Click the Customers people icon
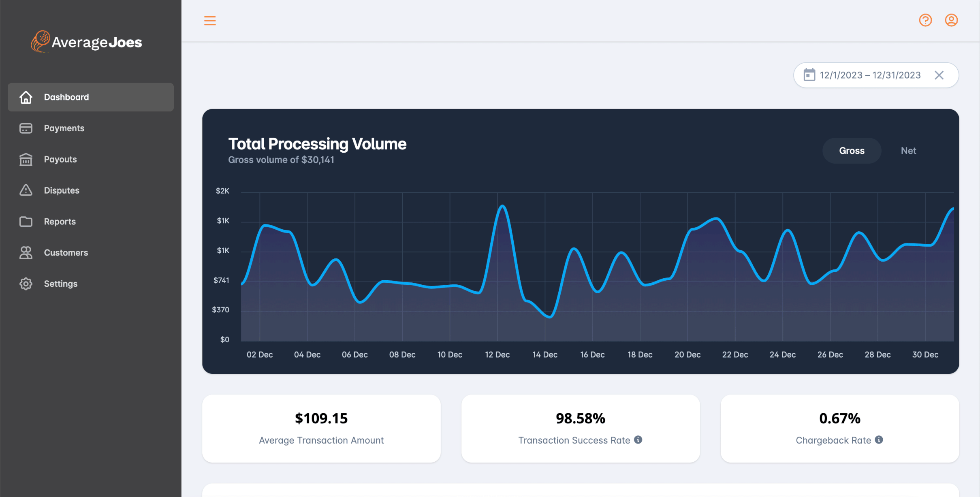980x497 pixels. 26,253
